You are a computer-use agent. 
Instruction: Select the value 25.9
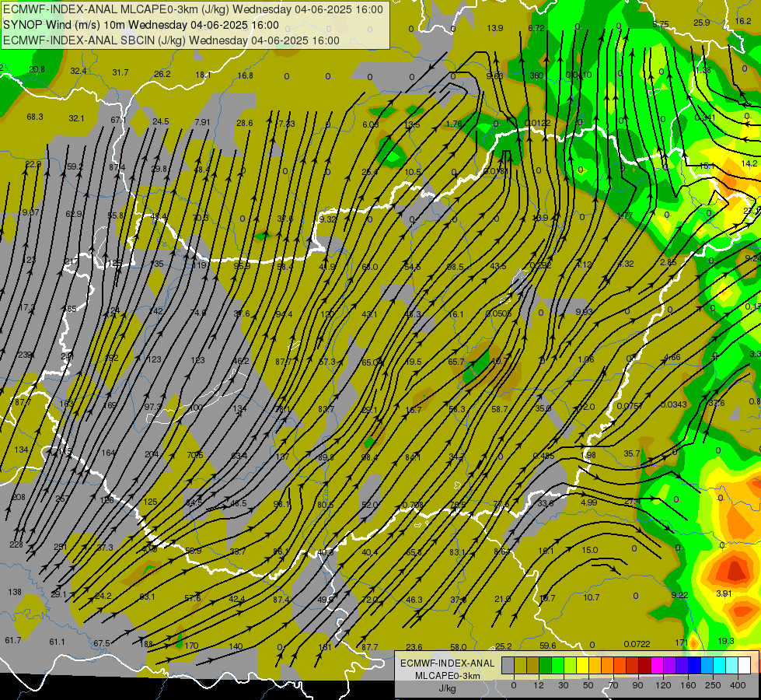701,23
